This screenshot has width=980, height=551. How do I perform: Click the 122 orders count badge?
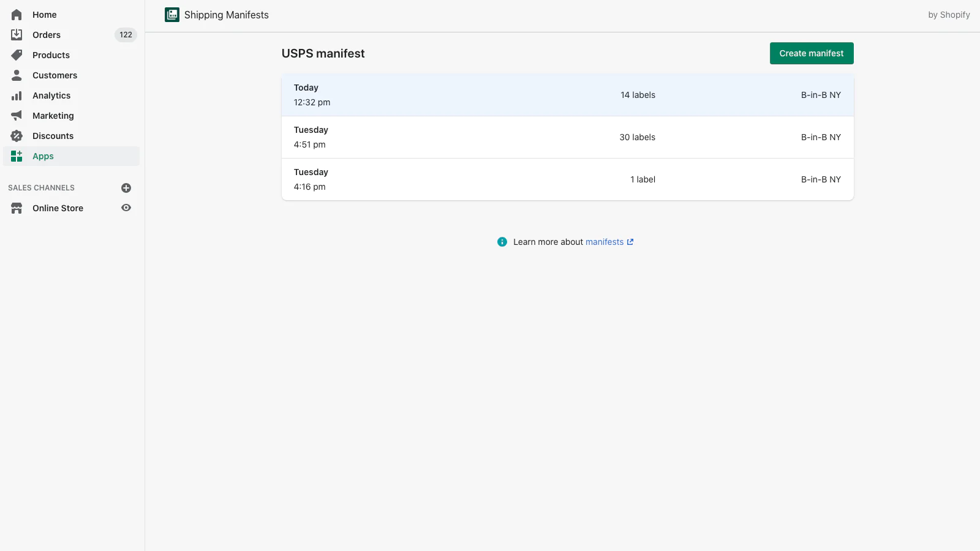[x=126, y=35]
